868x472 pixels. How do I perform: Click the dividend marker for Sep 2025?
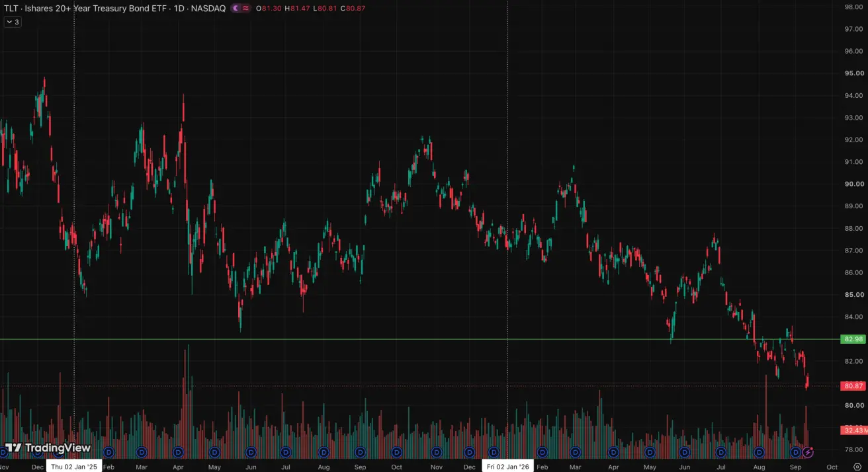point(360,452)
